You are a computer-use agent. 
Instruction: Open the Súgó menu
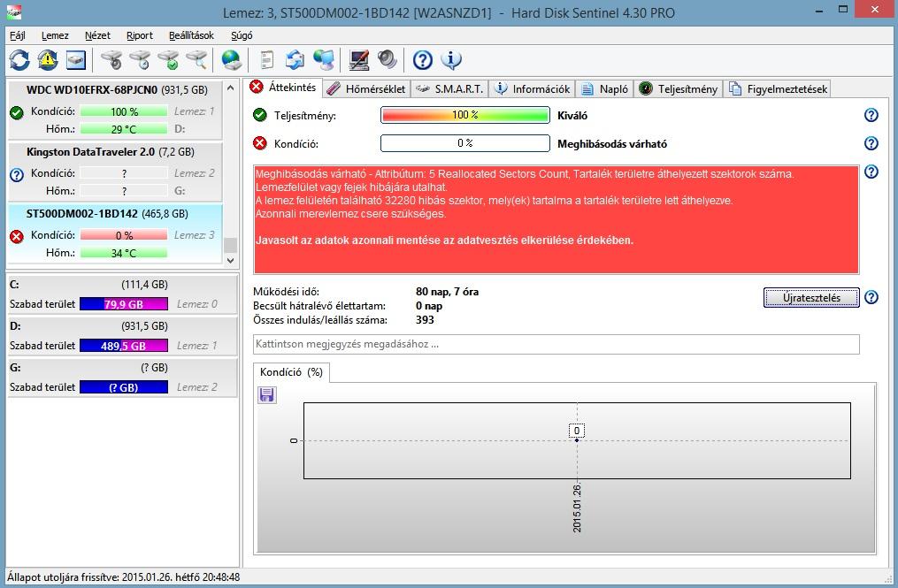point(242,35)
